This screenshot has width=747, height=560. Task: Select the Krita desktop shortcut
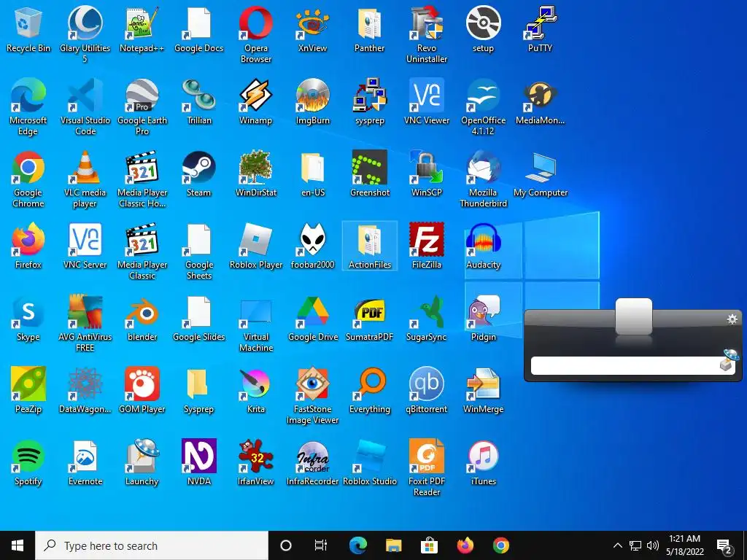click(256, 391)
